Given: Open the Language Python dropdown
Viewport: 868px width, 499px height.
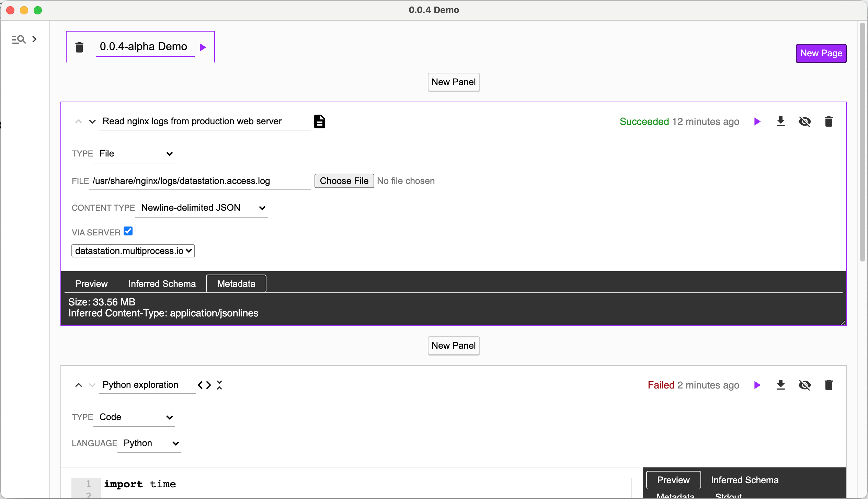Looking at the screenshot, I should 151,443.
